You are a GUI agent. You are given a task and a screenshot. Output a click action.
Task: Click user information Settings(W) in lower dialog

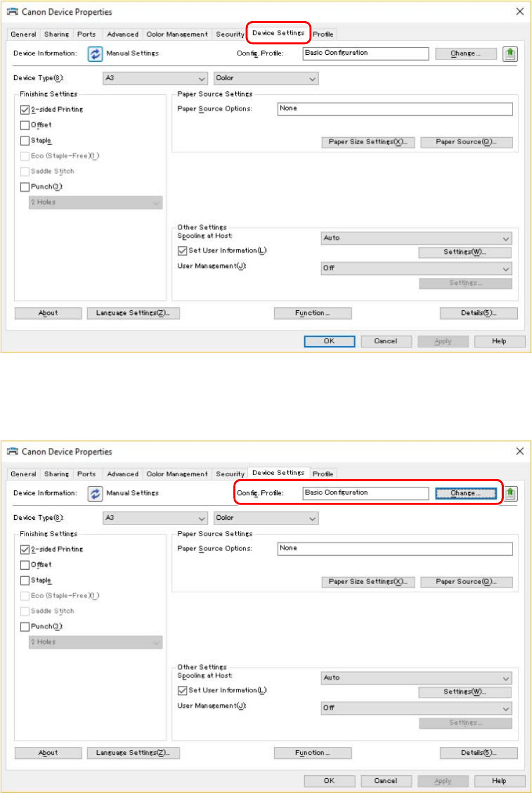(465, 692)
